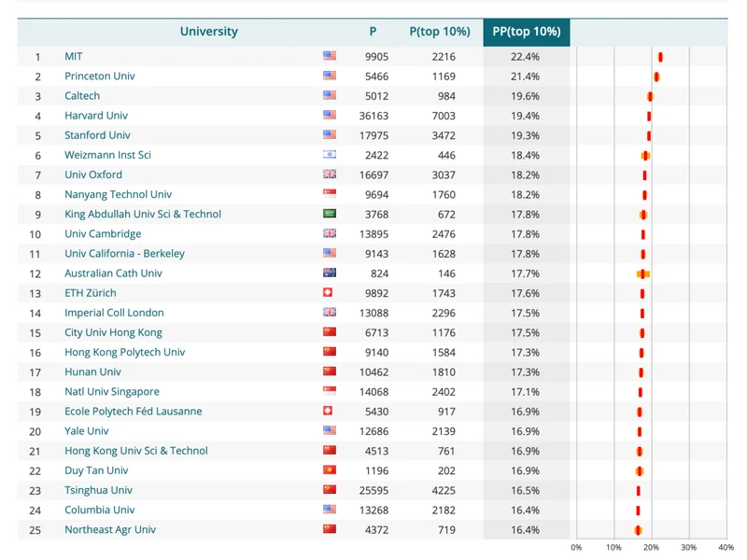Go to the Imperial Coll London link
The width and height of the screenshot is (747, 560).
coord(114,313)
